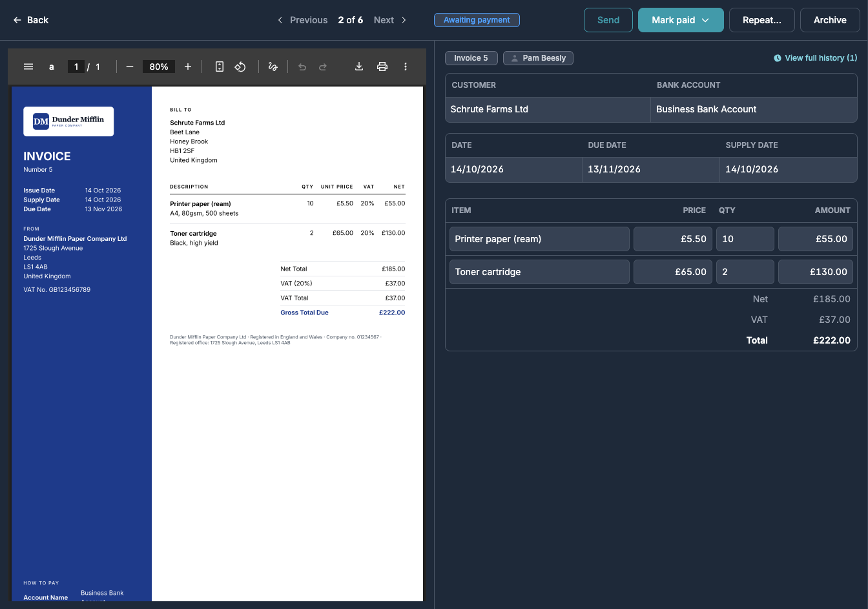Click the £55.00 amount field
Image resolution: width=868 pixels, height=609 pixels.
tap(816, 239)
